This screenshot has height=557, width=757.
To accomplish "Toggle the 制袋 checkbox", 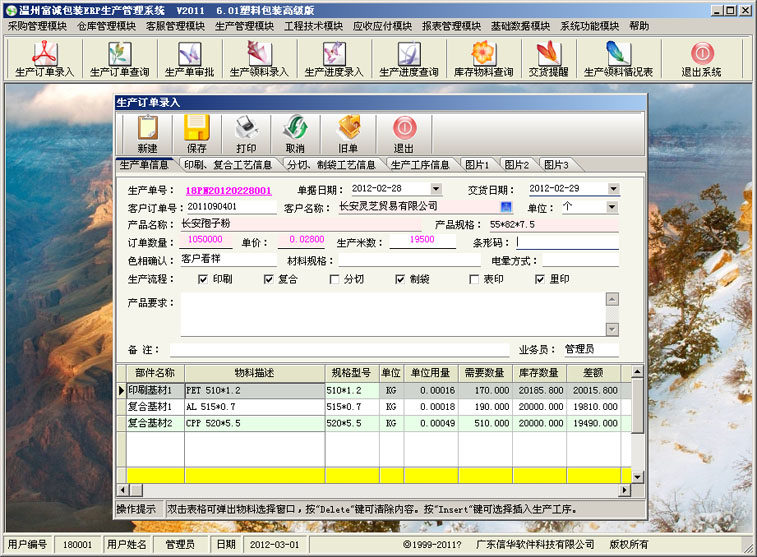I will [400, 279].
